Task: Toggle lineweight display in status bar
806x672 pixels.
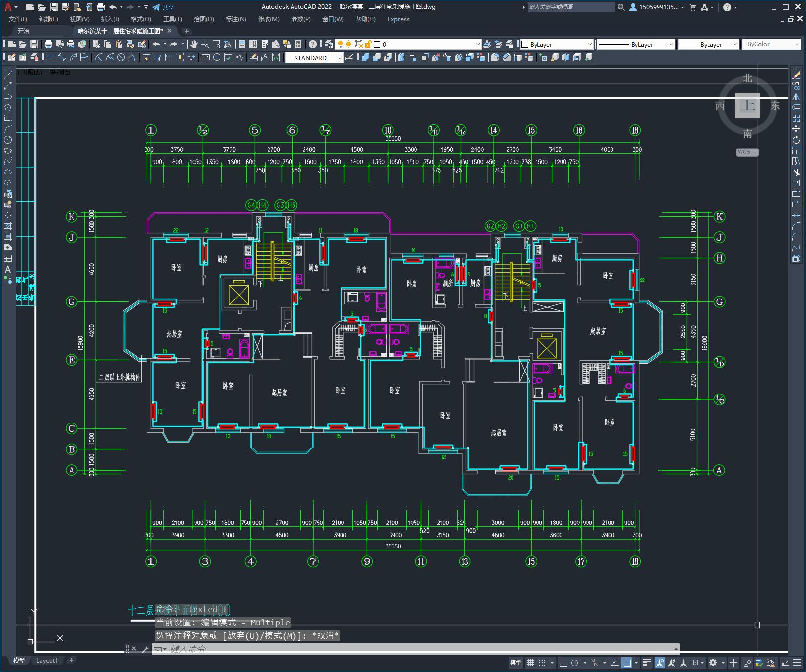Action: [647, 663]
